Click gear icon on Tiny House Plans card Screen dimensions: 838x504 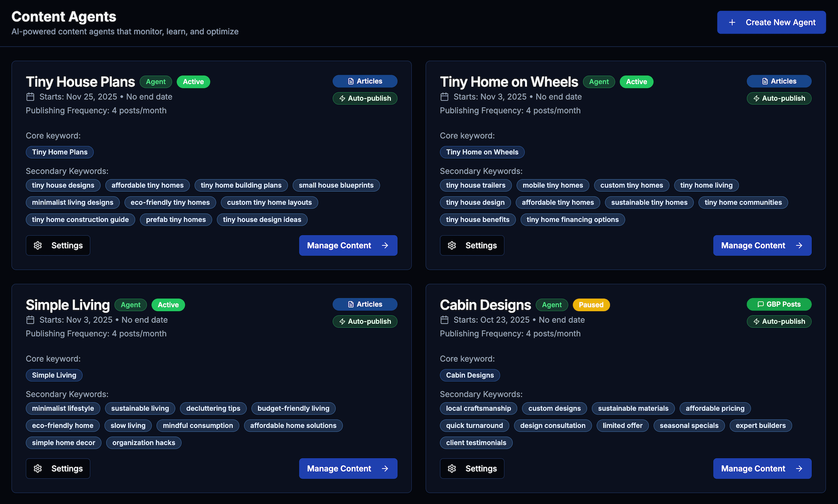(38, 246)
